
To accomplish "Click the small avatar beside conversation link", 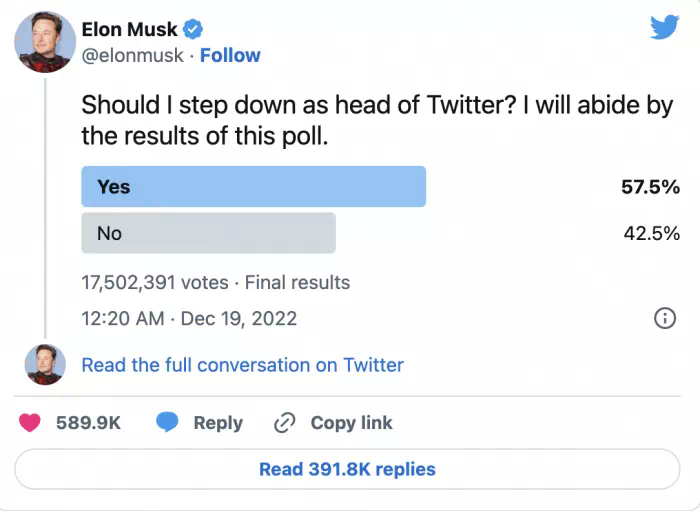I will coord(45,365).
